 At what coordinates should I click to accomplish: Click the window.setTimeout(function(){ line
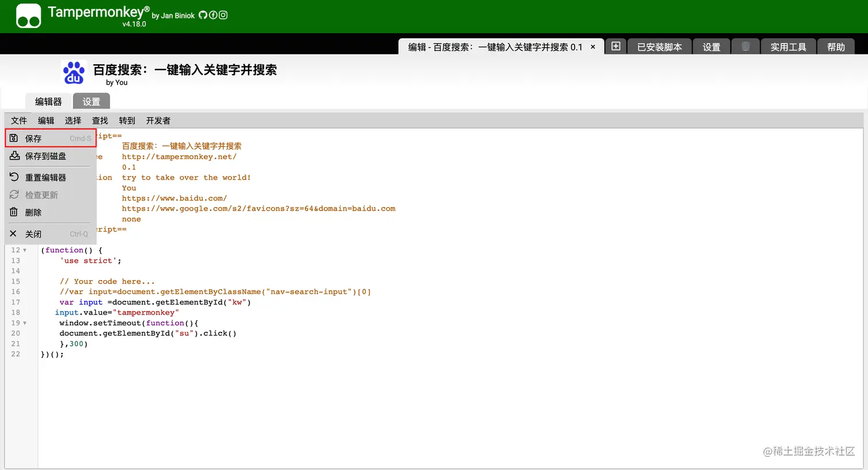pyautogui.click(x=129, y=323)
